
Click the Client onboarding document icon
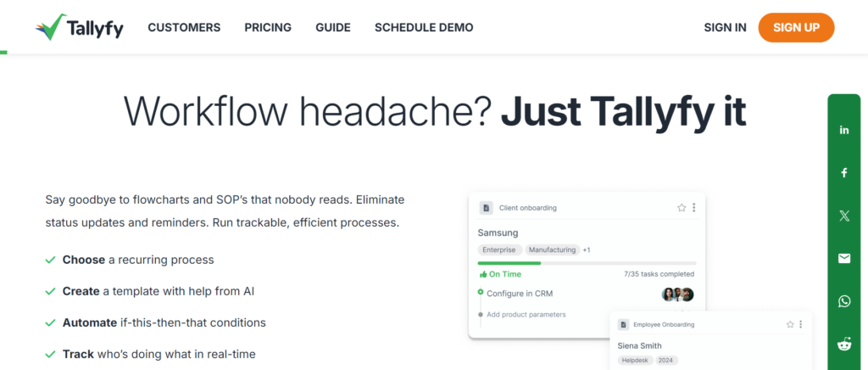pos(486,208)
